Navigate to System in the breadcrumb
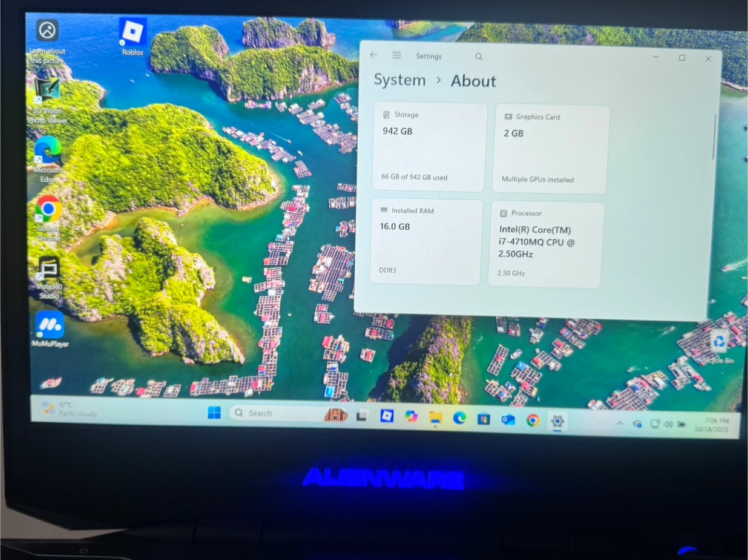 (x=399, y=80)
